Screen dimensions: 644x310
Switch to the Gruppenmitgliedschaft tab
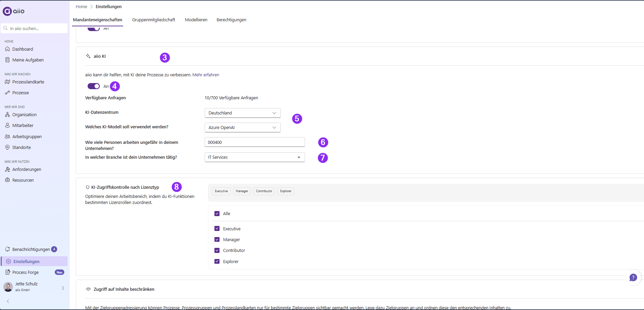(x=154, y=20)
